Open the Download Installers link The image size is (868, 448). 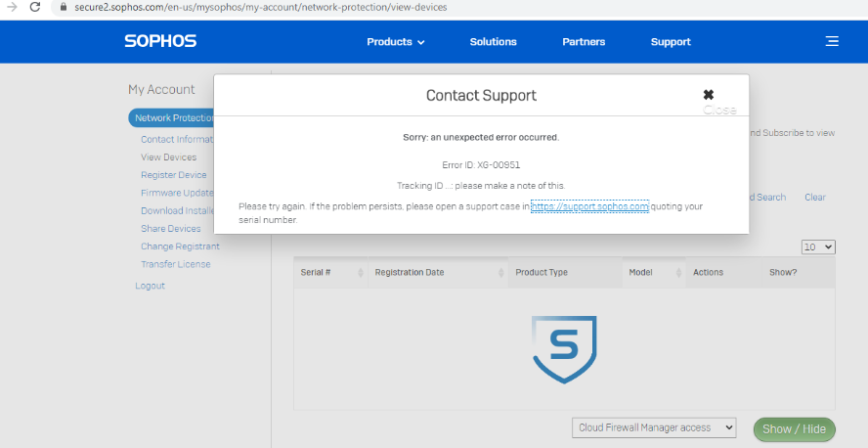click(x=177, y=210)
